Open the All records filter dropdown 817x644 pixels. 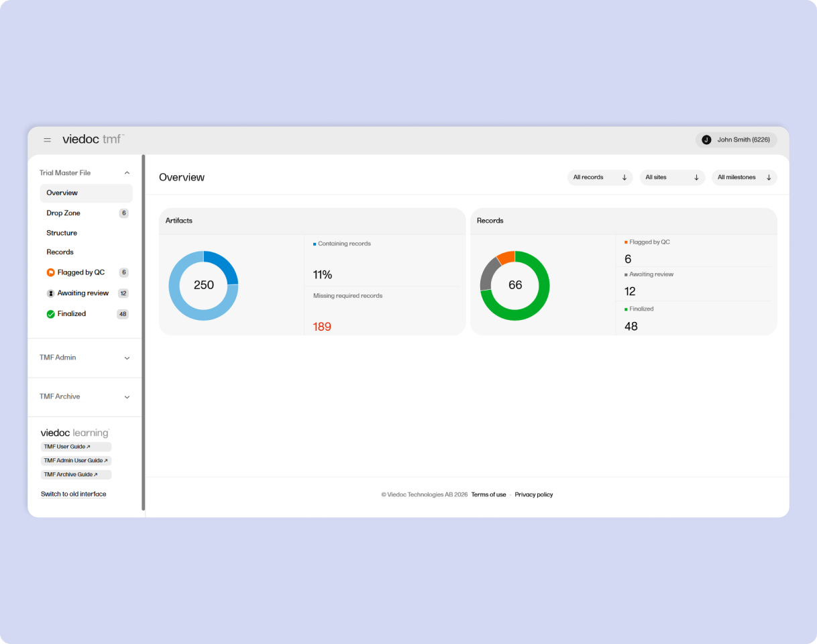(x=600, y=177)
